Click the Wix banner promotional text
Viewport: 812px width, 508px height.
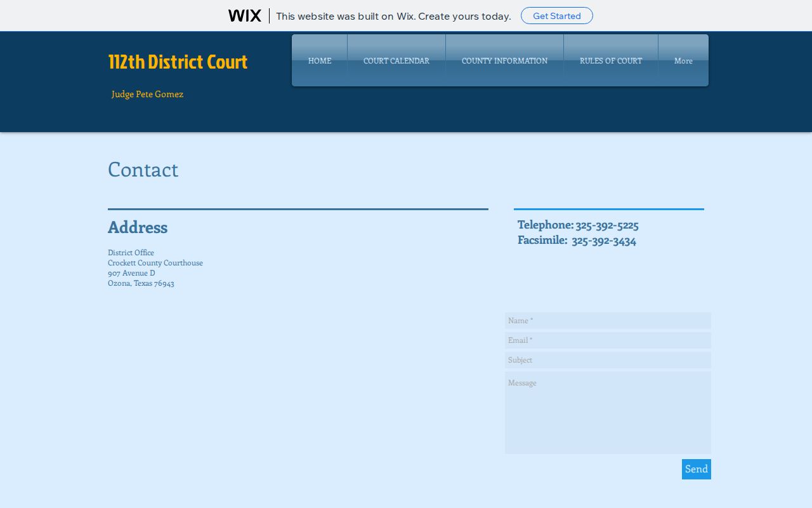point(393,16)
